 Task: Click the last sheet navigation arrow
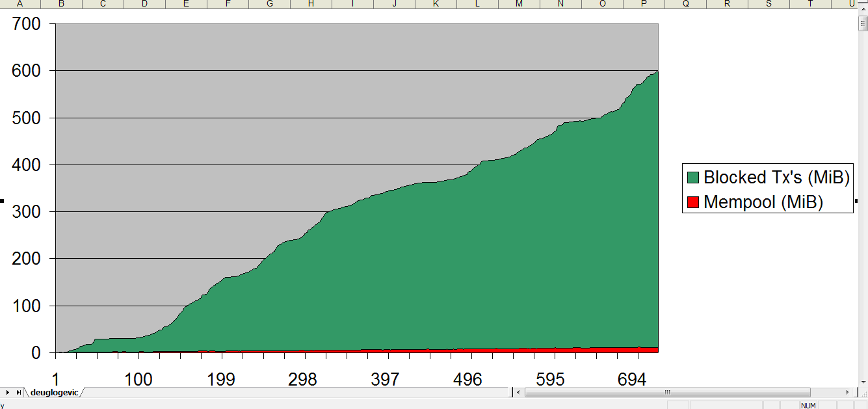point(18,393)
